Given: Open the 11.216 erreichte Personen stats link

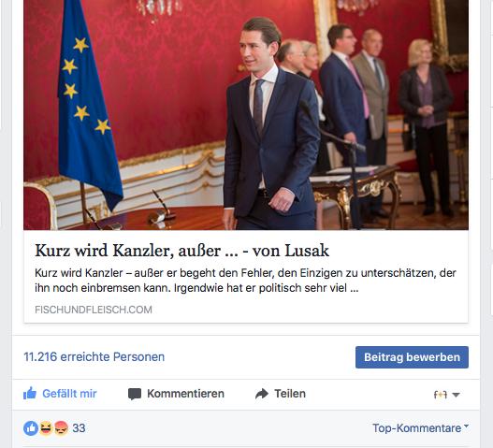Looking at the screenshot, I should [x=94, y=357].
